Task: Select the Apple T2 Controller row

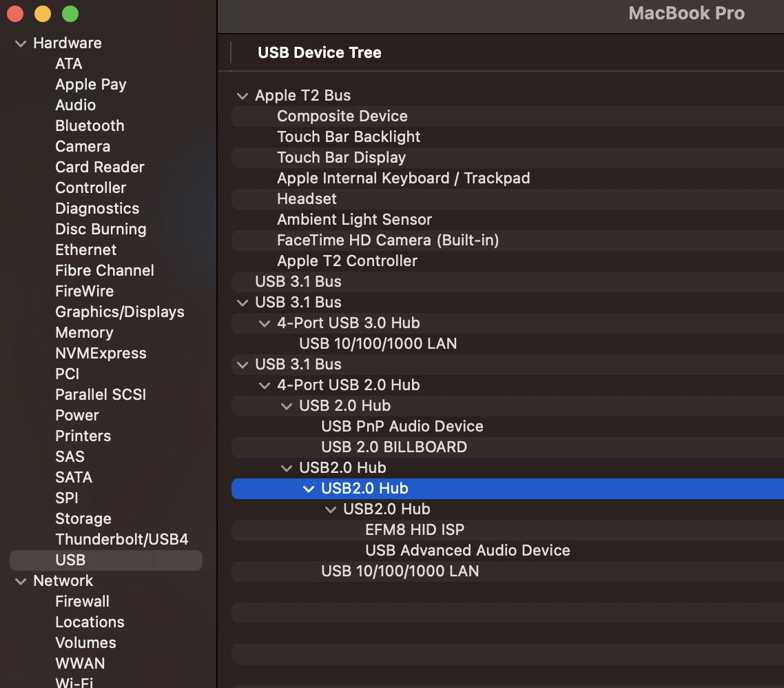Action: pos(508,261)
